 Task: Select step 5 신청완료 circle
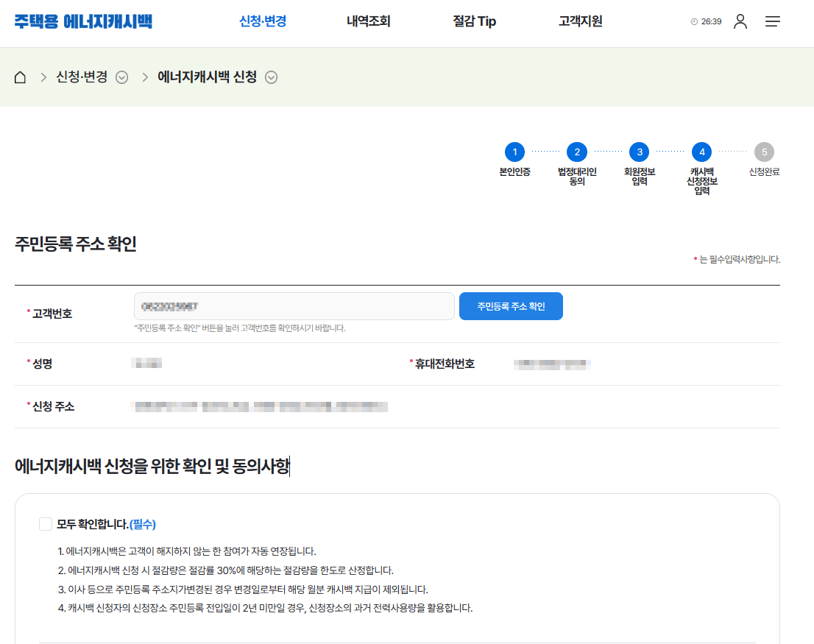pyautogui.click(x=764, y=154)
